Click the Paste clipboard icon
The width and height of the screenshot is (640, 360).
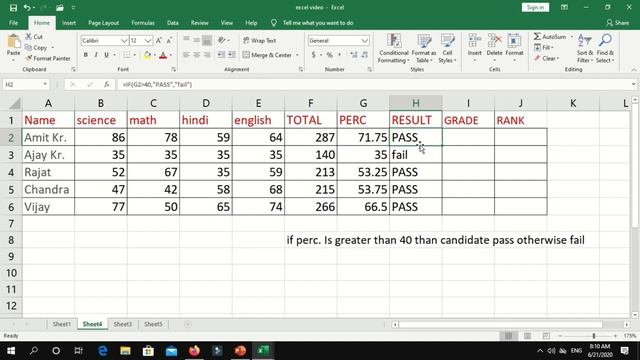tap(13, 42)
